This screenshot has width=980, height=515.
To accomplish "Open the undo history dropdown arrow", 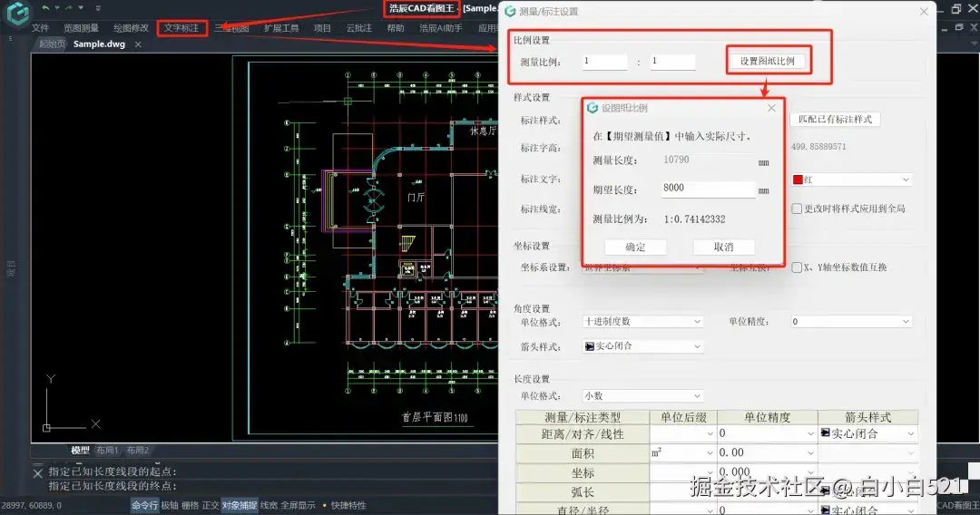I will 57,8.
